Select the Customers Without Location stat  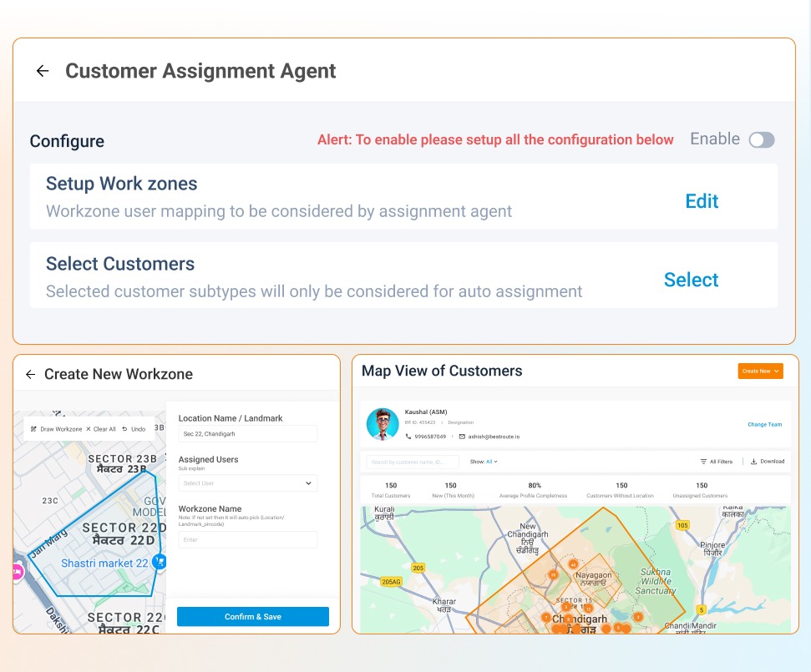tap(620, 490)
